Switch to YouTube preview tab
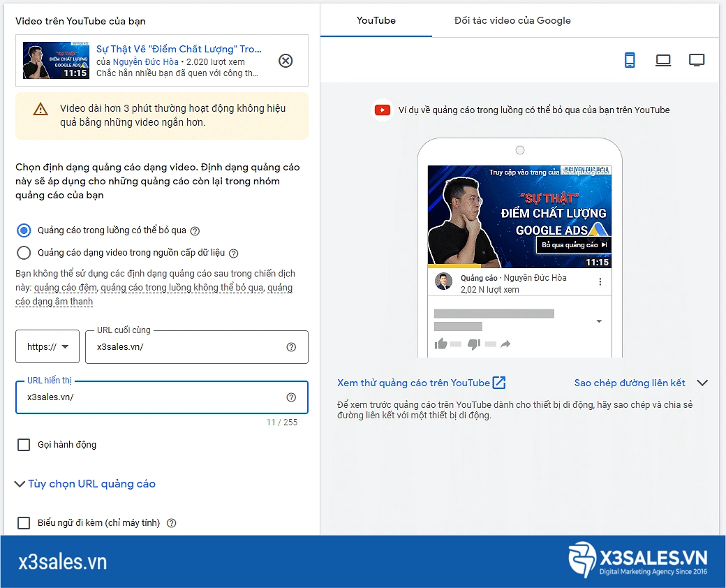Viewport: 726px width, 588px height. tap(376, 20)
